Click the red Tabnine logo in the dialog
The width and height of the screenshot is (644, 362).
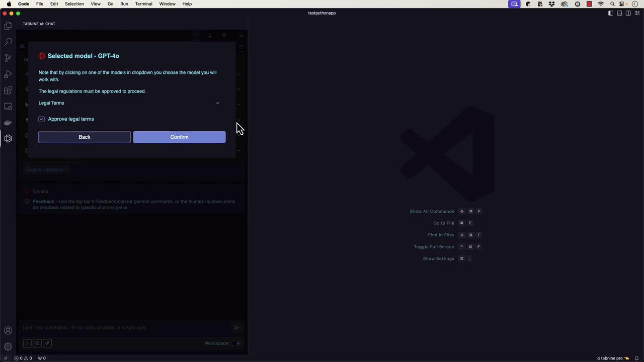42,56
